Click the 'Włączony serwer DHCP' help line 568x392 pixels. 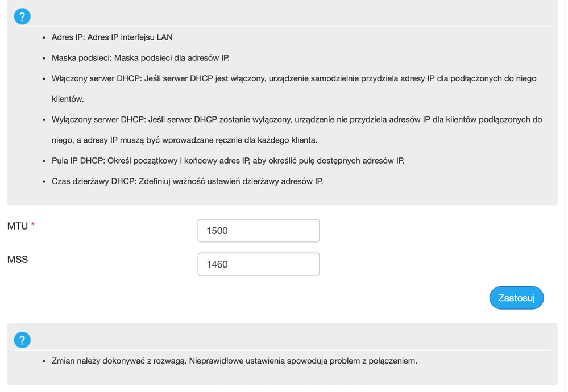coord(294,78)
